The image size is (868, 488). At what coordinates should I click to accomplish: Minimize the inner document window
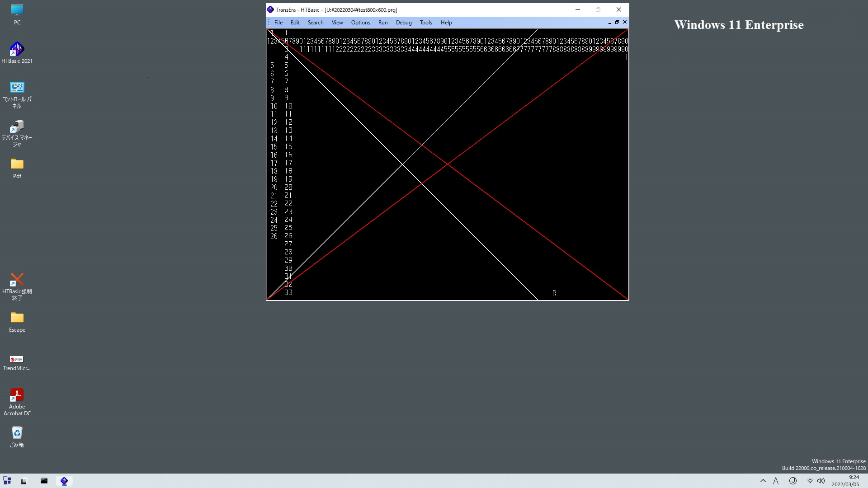(609, 22)
